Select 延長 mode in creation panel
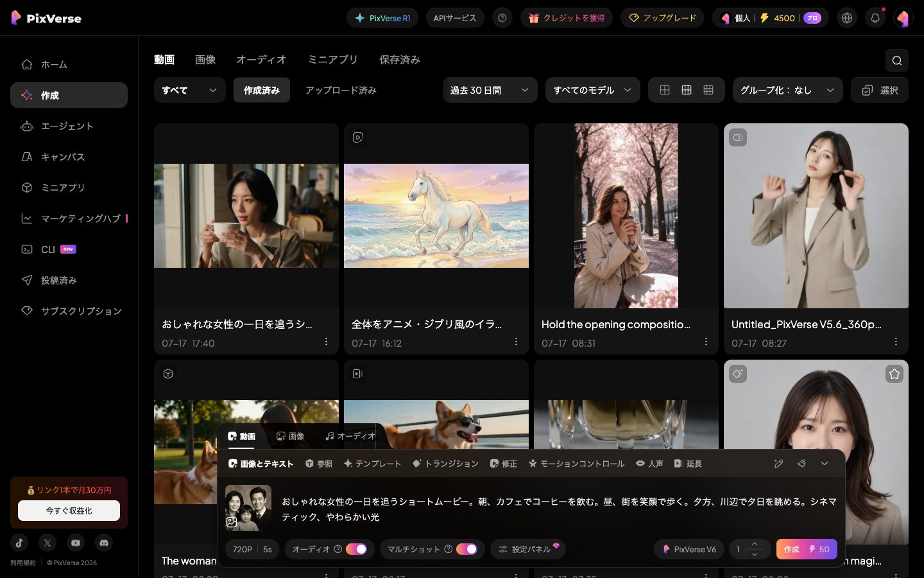 (x=688, y=463)
